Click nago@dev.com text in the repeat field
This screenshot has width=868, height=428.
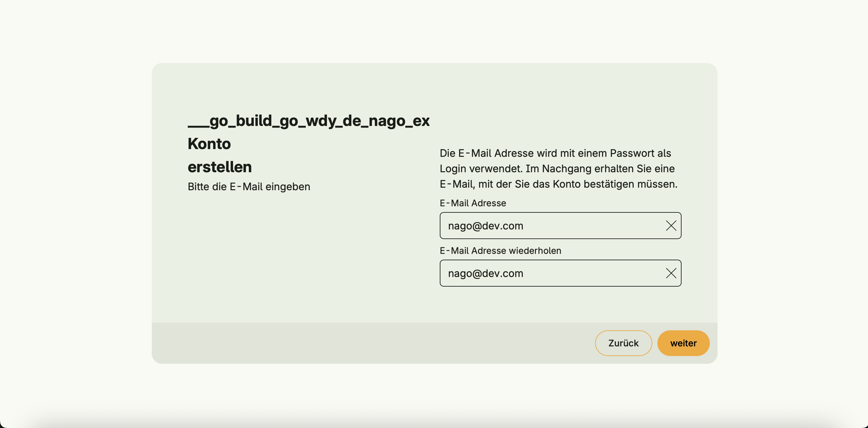click(x=485, y=273)
